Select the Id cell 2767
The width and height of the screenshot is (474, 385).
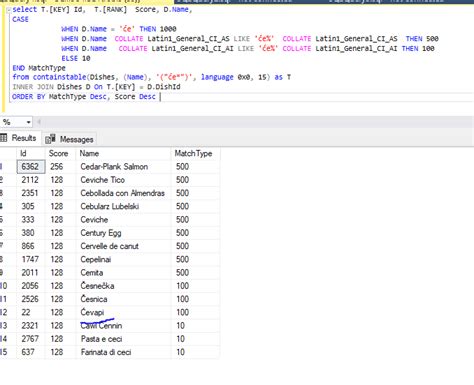(31, 339)
